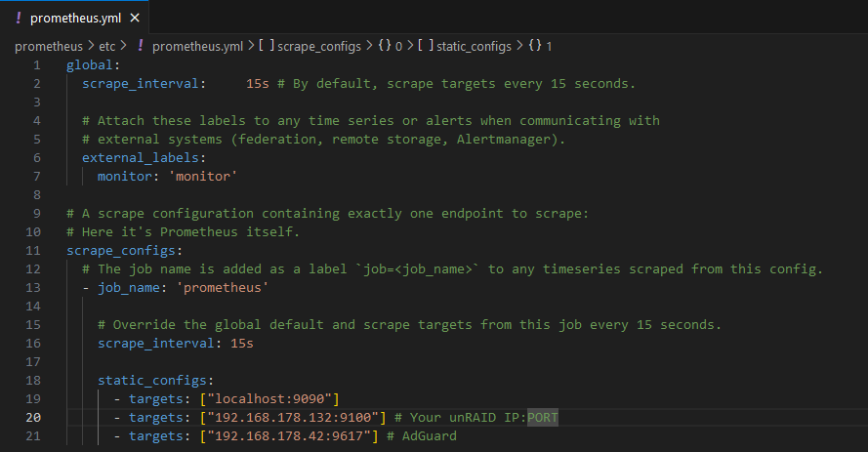
Task: Click the 'Override the global default' comment
Action: (410, 325)
